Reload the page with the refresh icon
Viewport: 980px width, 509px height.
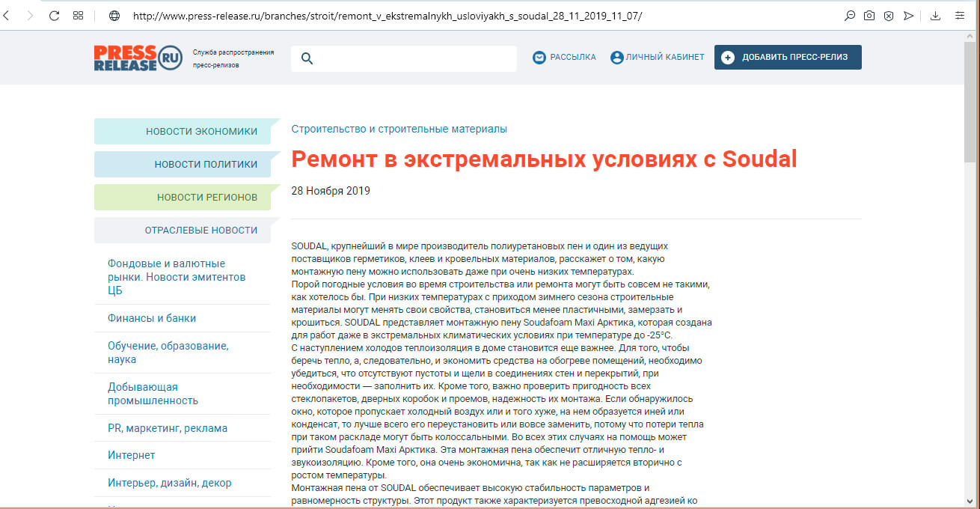click(54, 15)
